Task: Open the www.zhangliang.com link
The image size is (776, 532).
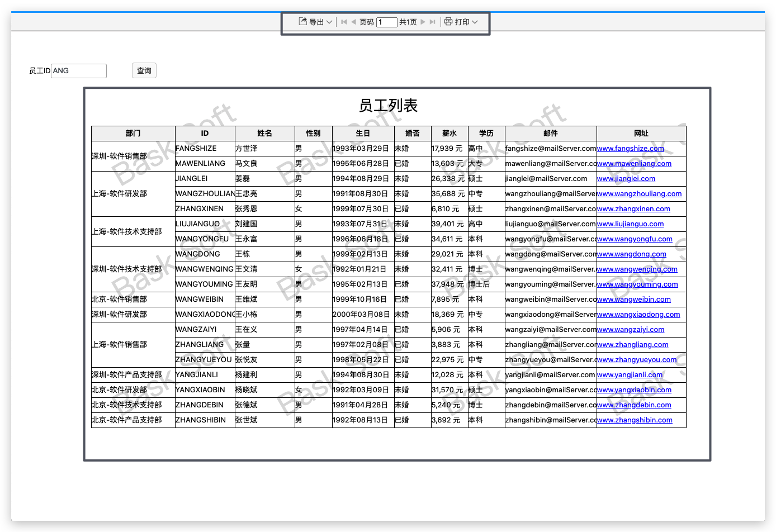Action: (x=633, y=345)
